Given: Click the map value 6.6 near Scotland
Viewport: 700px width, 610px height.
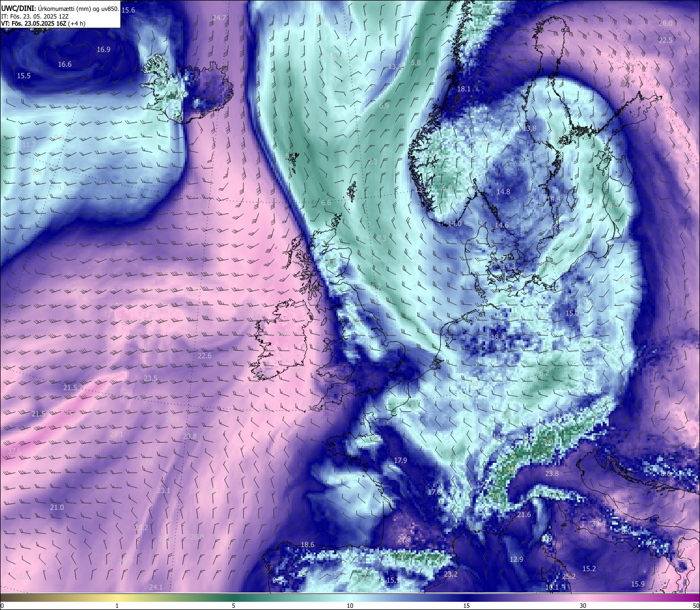Looking at the screenshot, I should 326,203.
